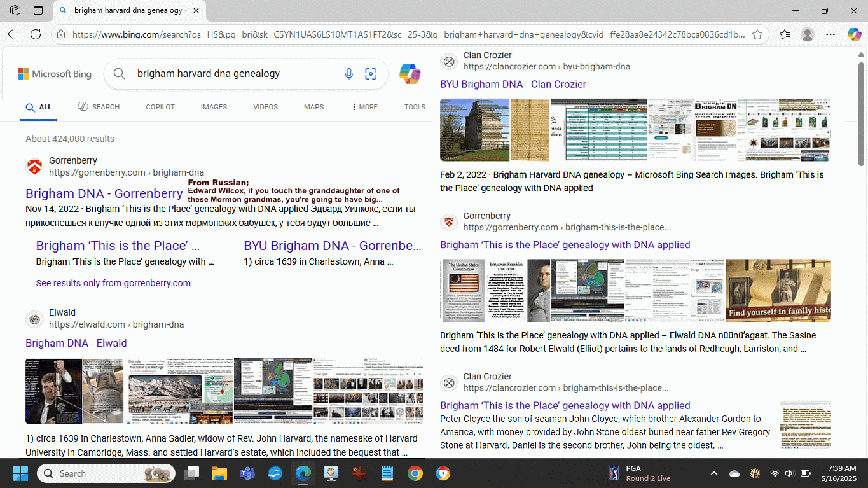This screenshot has height=488, width=868.
Task: Click the taskbar Search box
Action: point(107,473)
